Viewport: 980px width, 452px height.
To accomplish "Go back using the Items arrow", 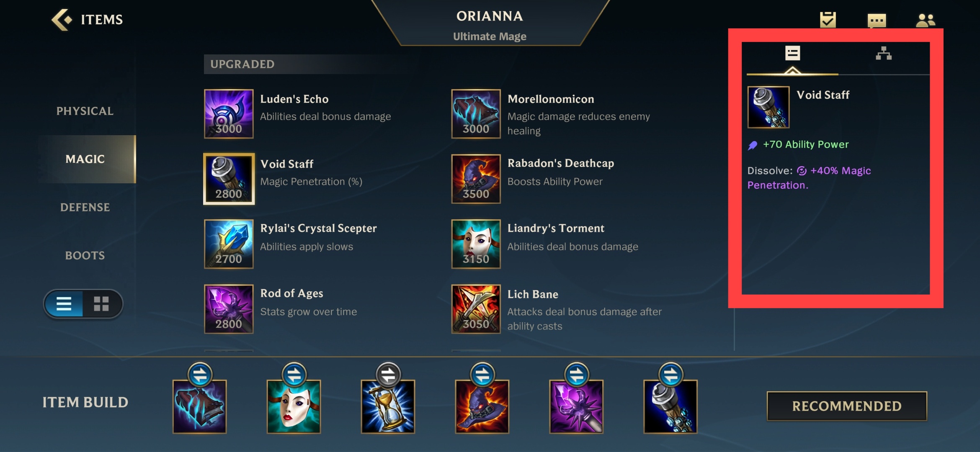I will click(62, 19).
